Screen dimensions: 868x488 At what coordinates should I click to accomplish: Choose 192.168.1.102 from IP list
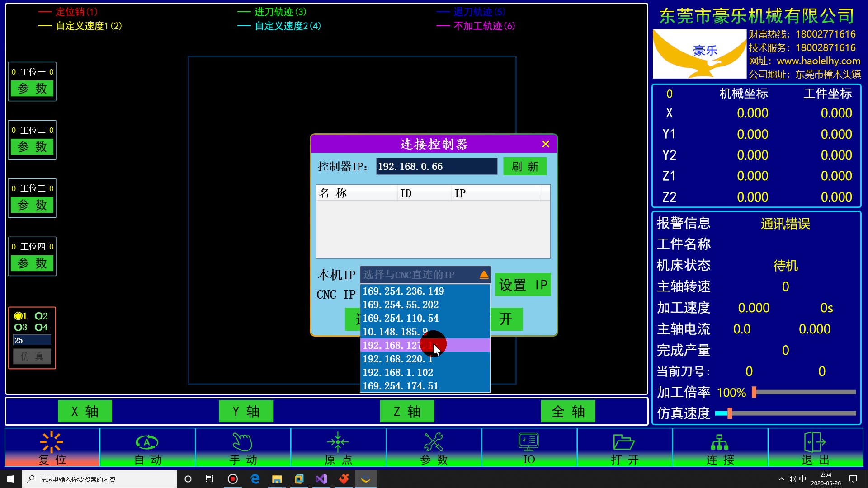coord(398,372)
